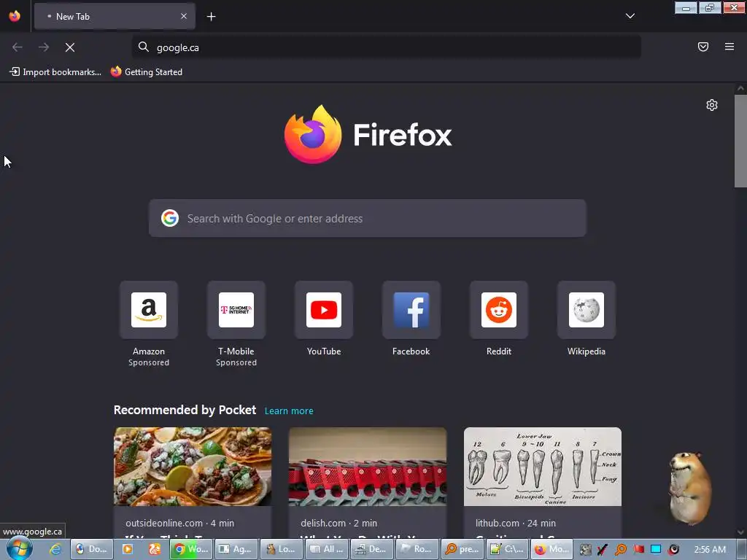Open the teeth diagram article thumbnail
This screenshot has width=747, height=560.
[x=543, y=467]
